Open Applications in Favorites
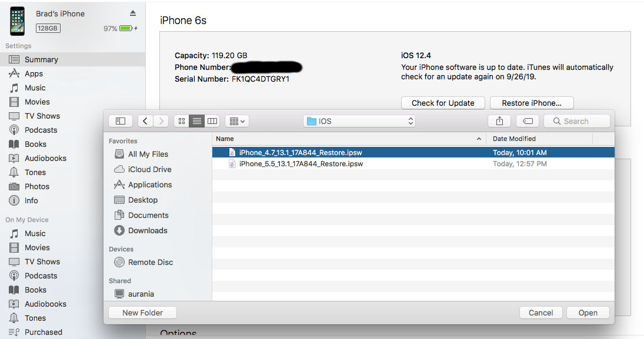This screenshot has width=644, height=339. point(150,184)
